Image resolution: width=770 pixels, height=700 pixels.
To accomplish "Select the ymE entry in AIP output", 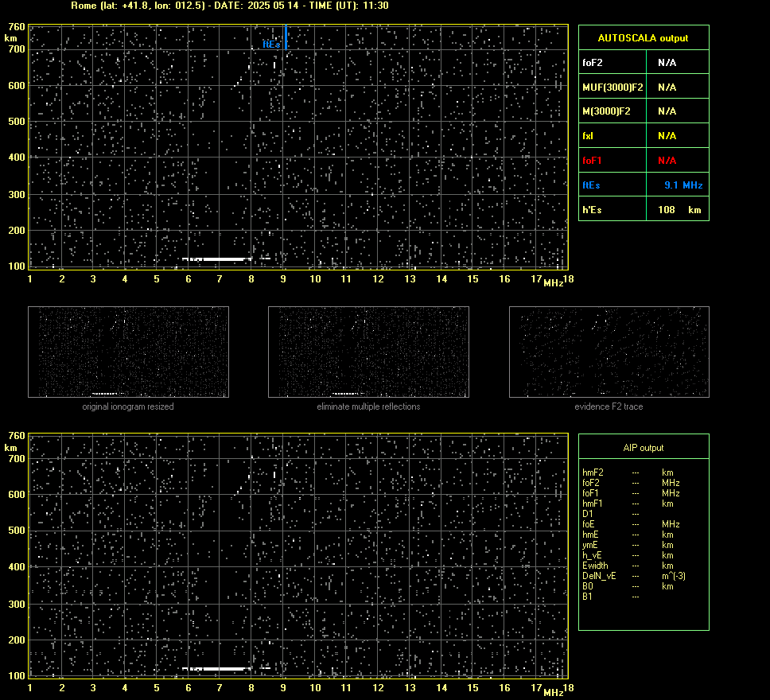I will coord(589,545).
